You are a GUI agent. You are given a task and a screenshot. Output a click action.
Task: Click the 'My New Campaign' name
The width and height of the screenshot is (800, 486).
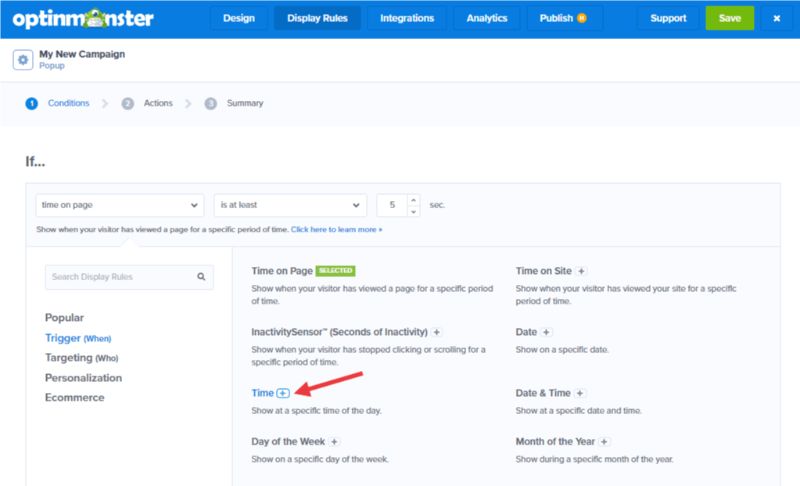click(82, 54)
